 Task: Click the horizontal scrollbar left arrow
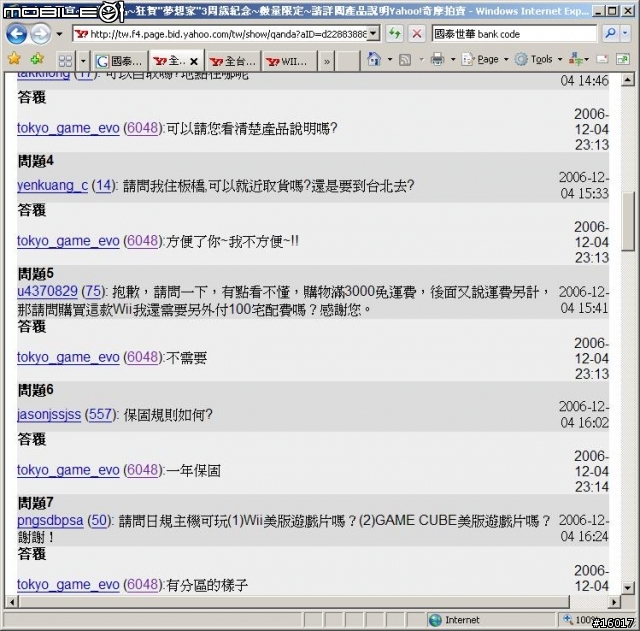[x=11, y=602]
